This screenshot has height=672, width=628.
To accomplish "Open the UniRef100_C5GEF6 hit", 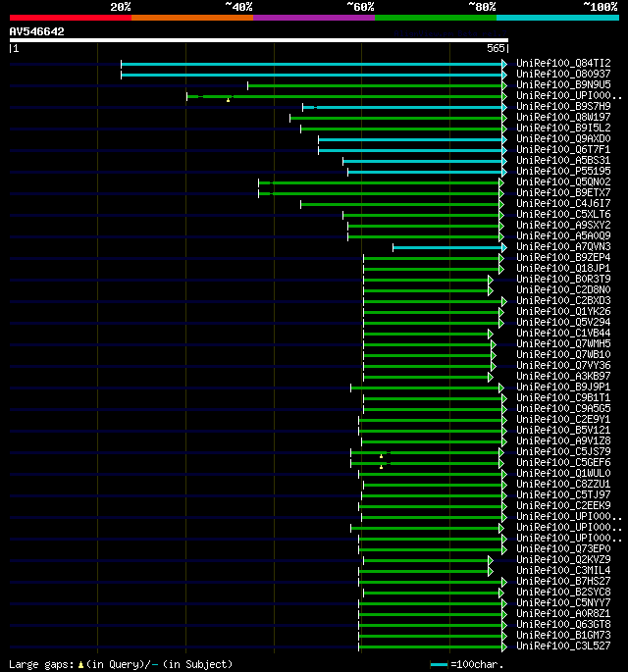I will click(x=563, y=462).
